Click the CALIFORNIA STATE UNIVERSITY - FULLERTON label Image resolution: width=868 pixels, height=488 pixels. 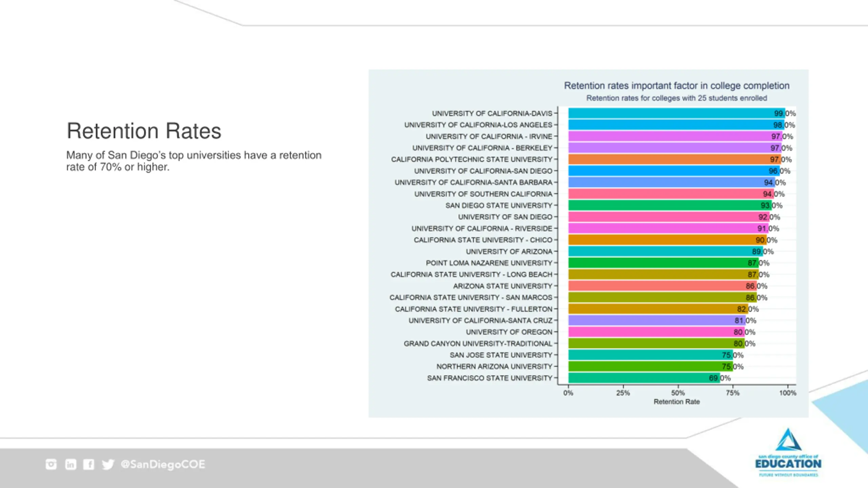(474, 309)
